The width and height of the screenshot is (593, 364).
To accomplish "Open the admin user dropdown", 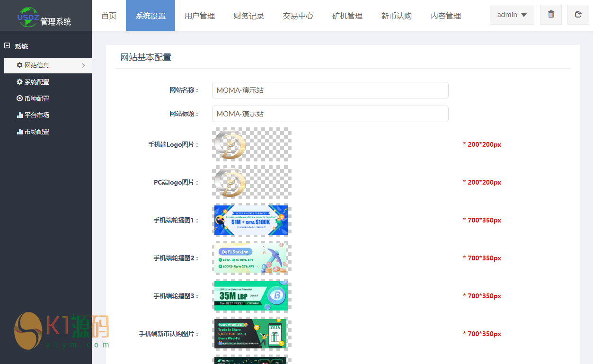I will (512, 15).
